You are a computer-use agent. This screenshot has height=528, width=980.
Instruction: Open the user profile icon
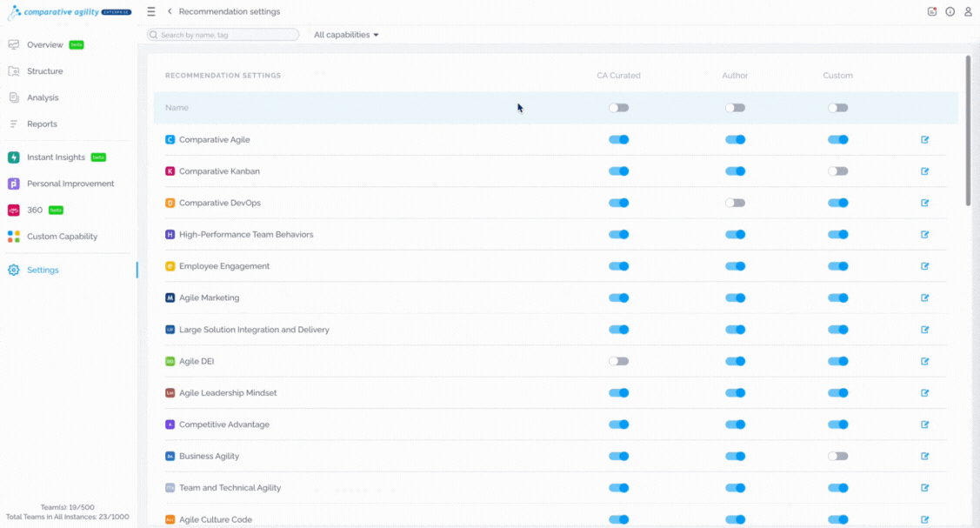point(968,12)
